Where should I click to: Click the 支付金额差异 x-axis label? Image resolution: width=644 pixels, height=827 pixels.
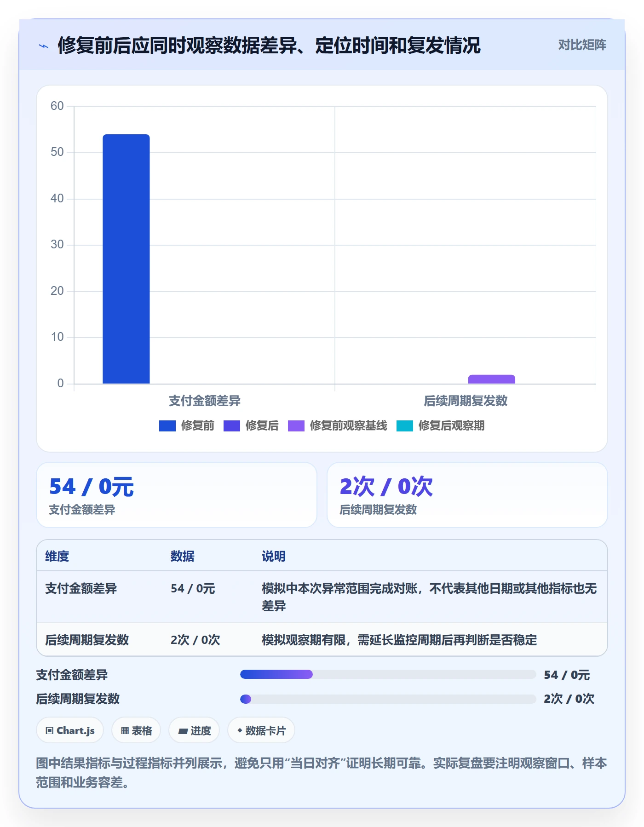click(x=205, y=401)
